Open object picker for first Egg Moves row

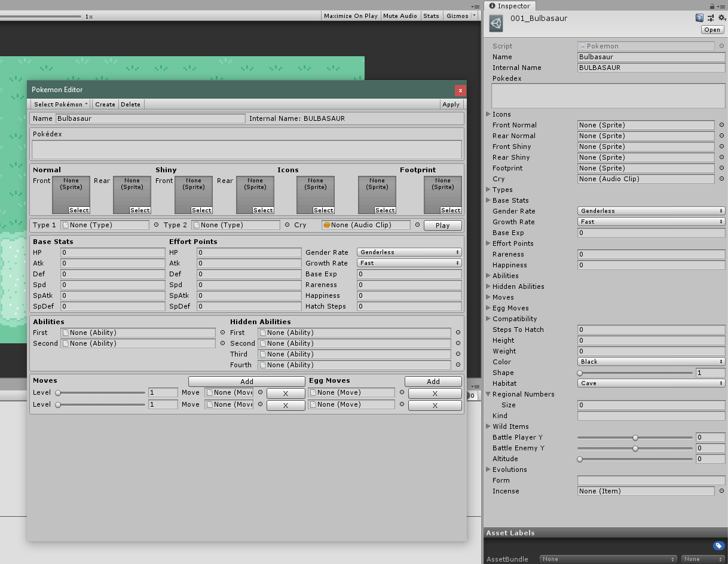point(402,392)
